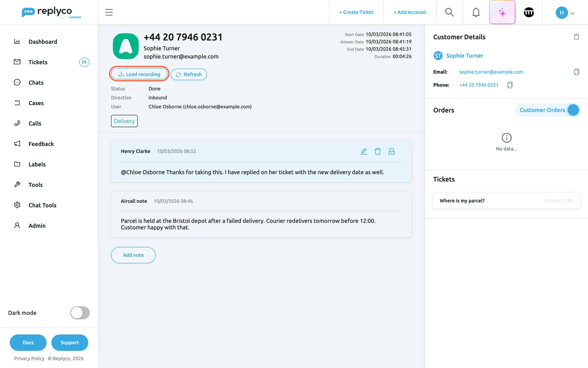Click the Delivery label tag

(x=124, y=121)
